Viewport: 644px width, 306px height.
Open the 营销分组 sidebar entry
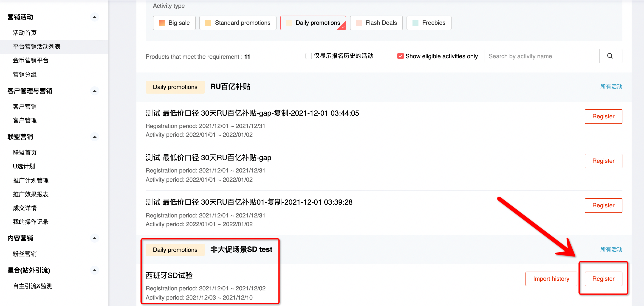[x=25, y=74]
